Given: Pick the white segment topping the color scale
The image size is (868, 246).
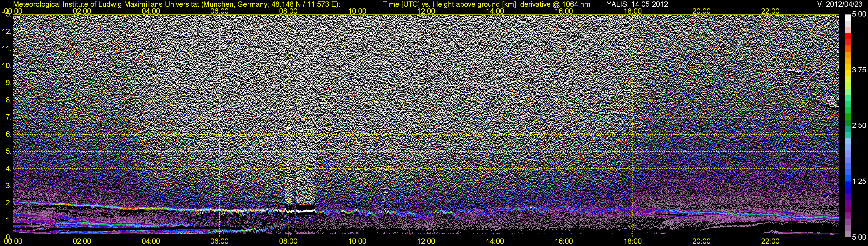Looking at the screenshot, I should point(848,18).
